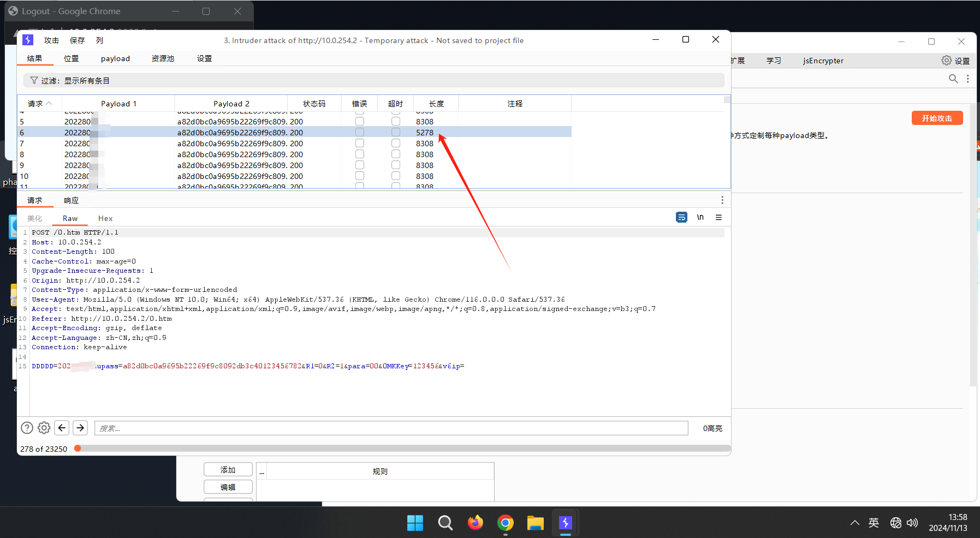Open Google Chrome from the taskbar
Image resolution: width=980 pixels, height=538 pixels.
click(506, 523)
